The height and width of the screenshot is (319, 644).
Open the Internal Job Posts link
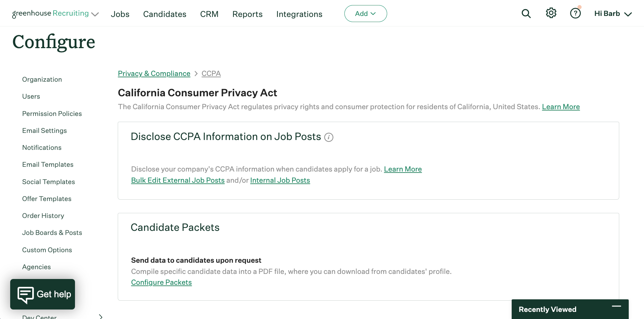(x=280, y=180)
